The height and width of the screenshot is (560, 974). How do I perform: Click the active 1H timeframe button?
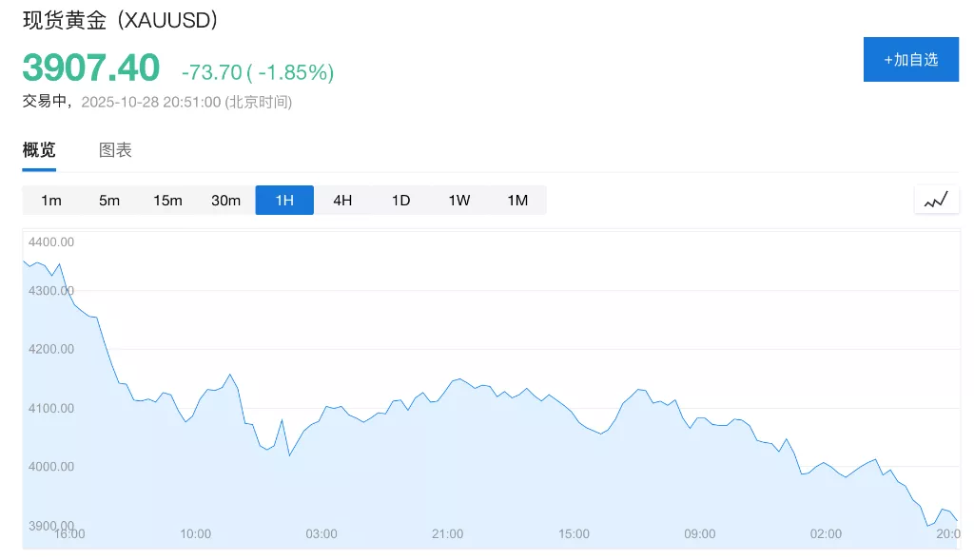click(284, 201)
